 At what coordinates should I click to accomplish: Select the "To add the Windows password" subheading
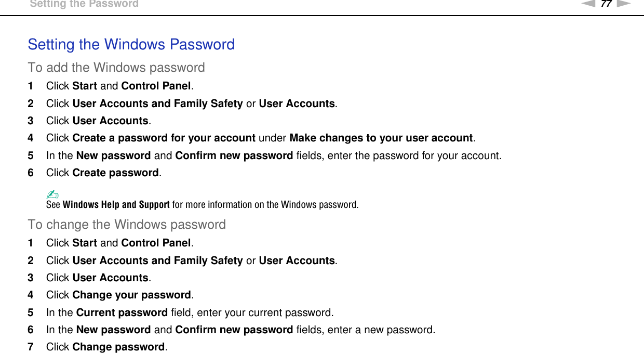click(x=116, y=68)
